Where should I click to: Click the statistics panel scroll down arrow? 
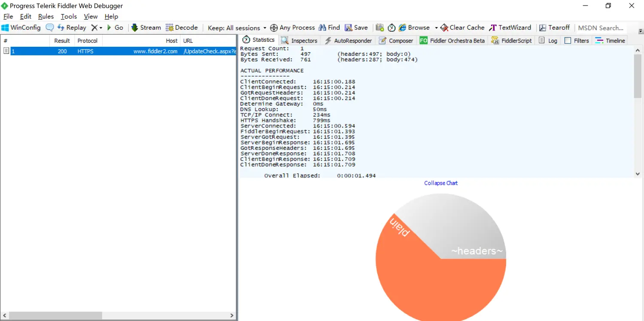(638, 174)
